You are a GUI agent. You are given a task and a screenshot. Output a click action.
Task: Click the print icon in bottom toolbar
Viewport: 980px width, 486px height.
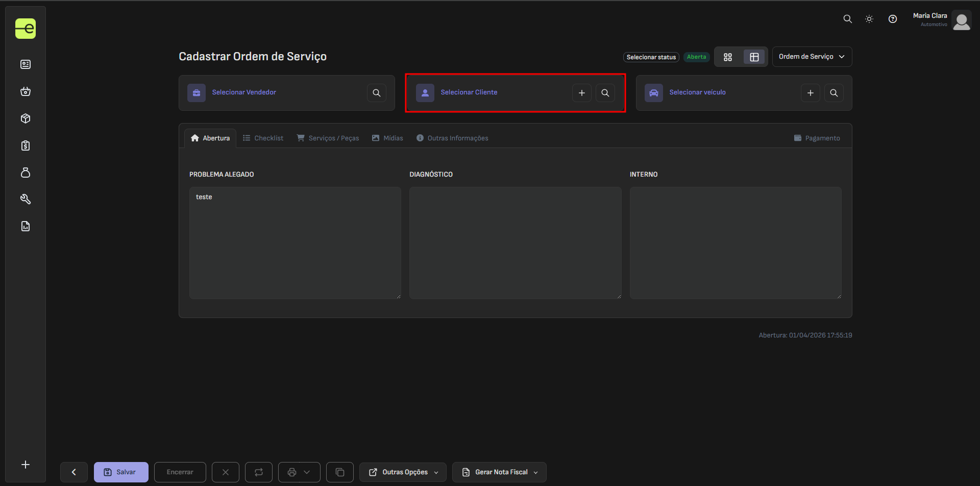292,472
